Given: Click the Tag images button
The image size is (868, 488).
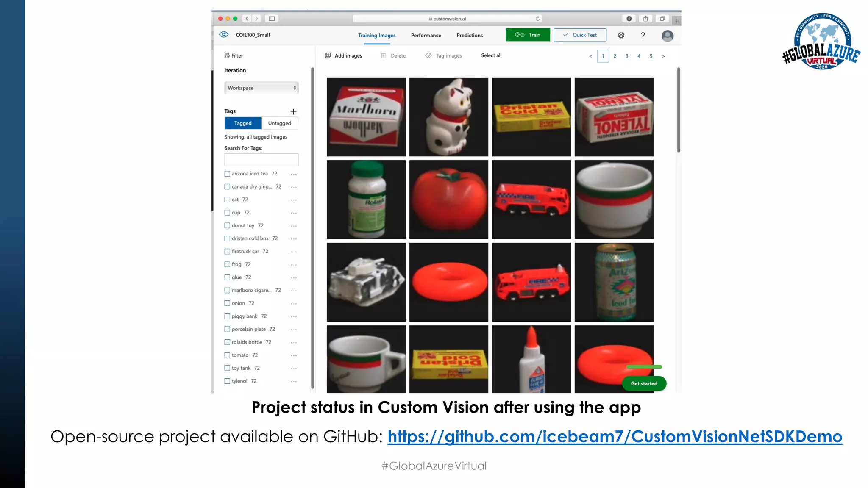Looking at the screenshot, I should (x=444, y=55).
